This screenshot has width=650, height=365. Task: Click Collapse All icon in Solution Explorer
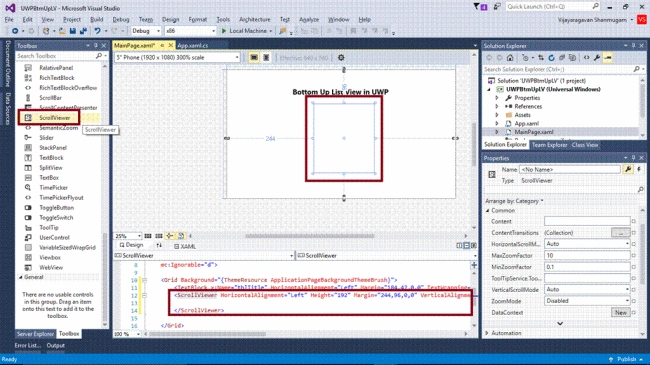[562, 58]
